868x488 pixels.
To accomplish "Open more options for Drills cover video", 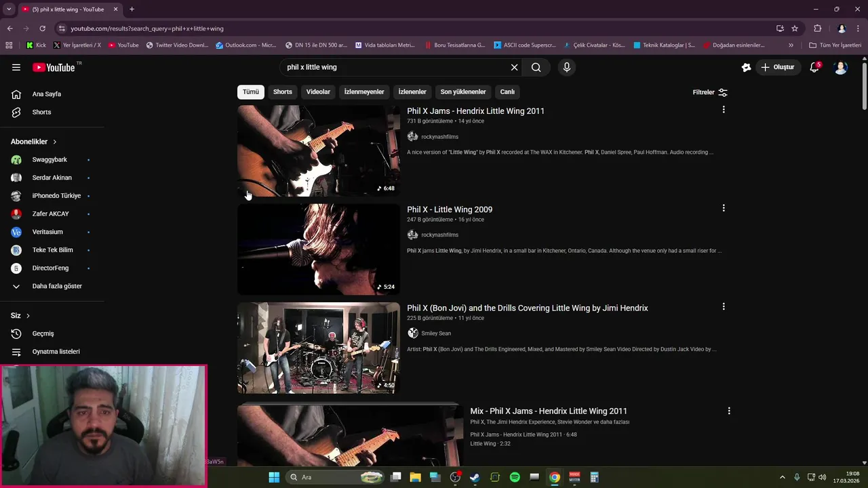I will 724,306.
